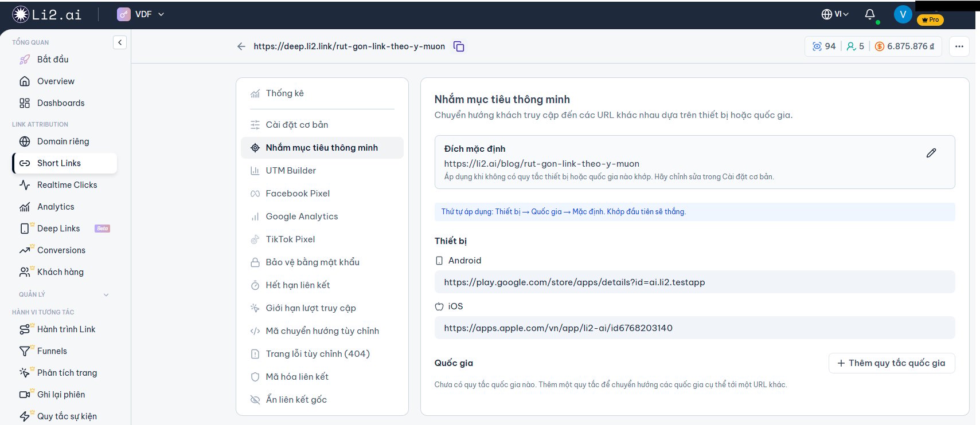The image size is (980, 425).
Task: Open the UTM Builder tab
Action: [x=322, y=171]
